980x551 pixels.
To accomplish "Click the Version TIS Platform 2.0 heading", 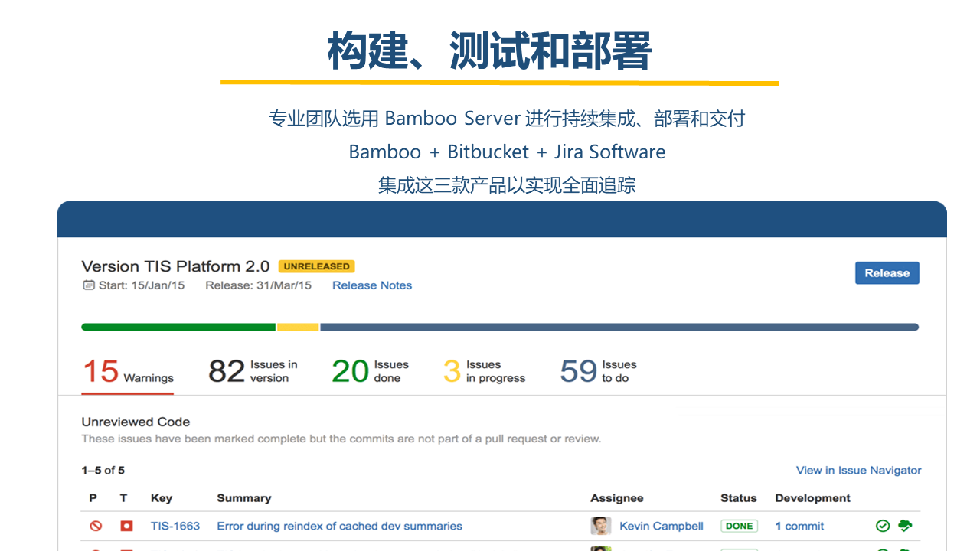I will (x=175, y=266).
